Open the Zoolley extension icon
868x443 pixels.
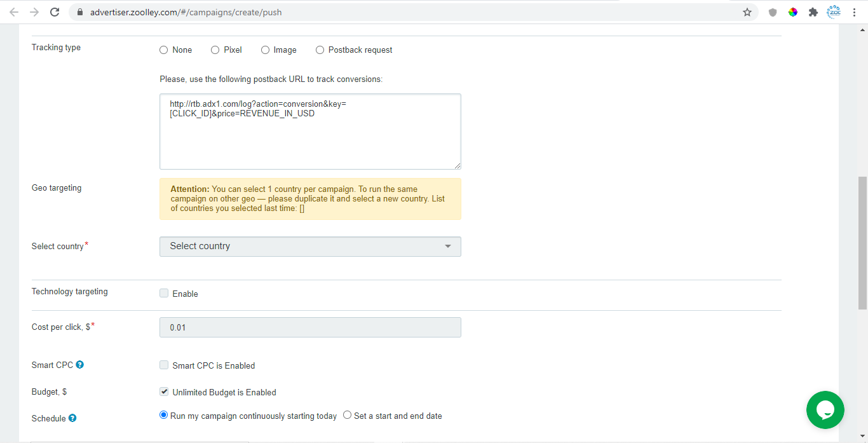[834, 11]
